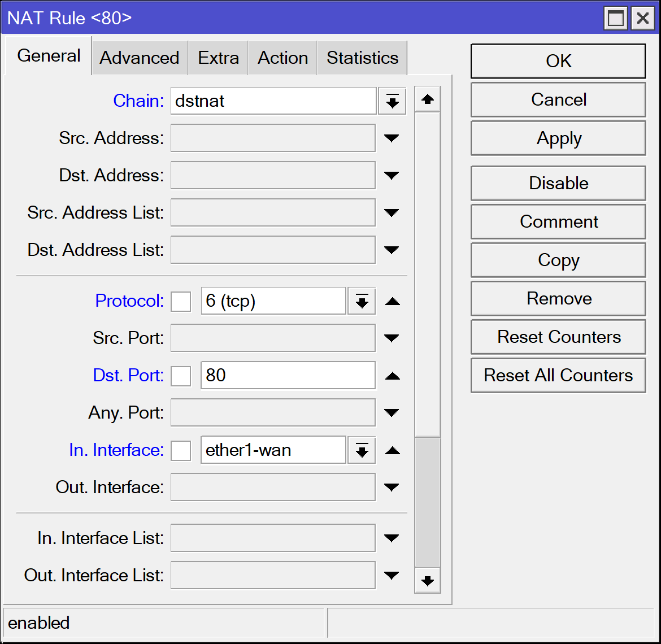The image size is (661, 644).
Task: Open the Protocol dropdown showing 6 (tcp)
Action: point(361,301)
